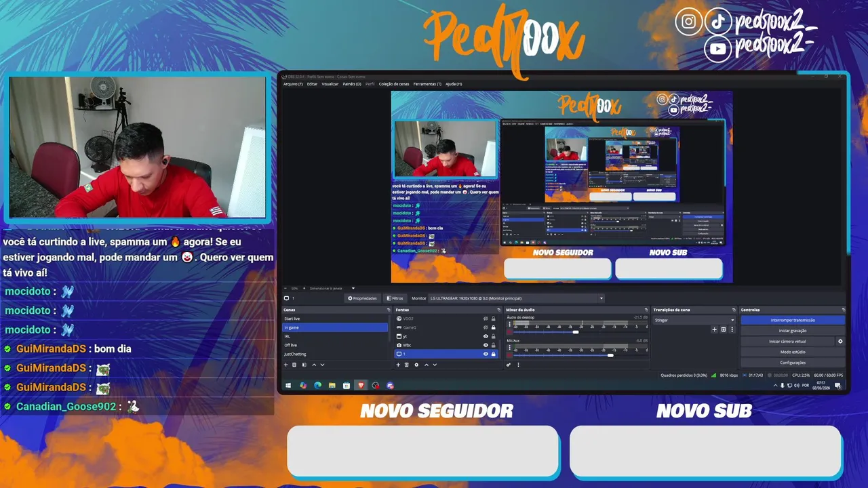Open Configurações in Controles

click(x=793, y=363)
